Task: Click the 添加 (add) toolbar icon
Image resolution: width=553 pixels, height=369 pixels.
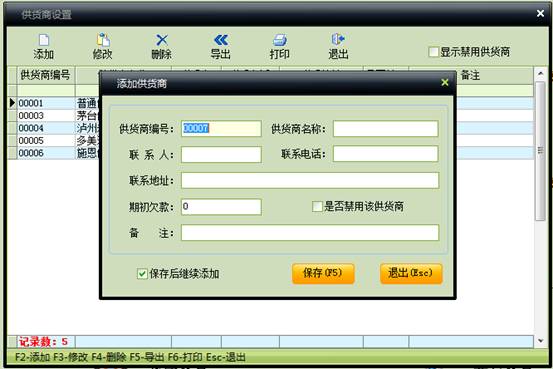Action: pyautogui.click(x=44, y=40)
